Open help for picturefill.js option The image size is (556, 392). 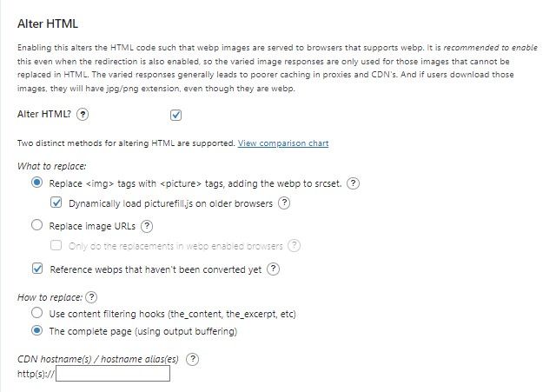[284, 203]
